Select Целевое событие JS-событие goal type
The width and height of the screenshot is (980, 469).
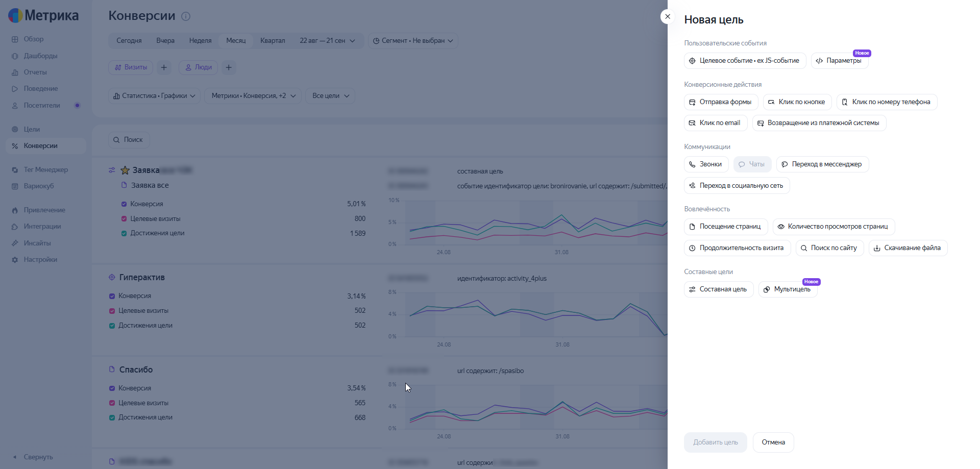745,61
